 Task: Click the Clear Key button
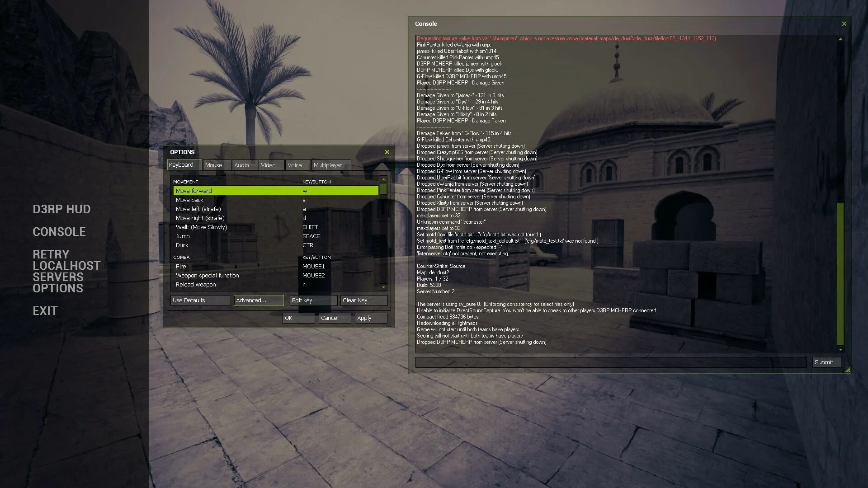pos(364,300)
